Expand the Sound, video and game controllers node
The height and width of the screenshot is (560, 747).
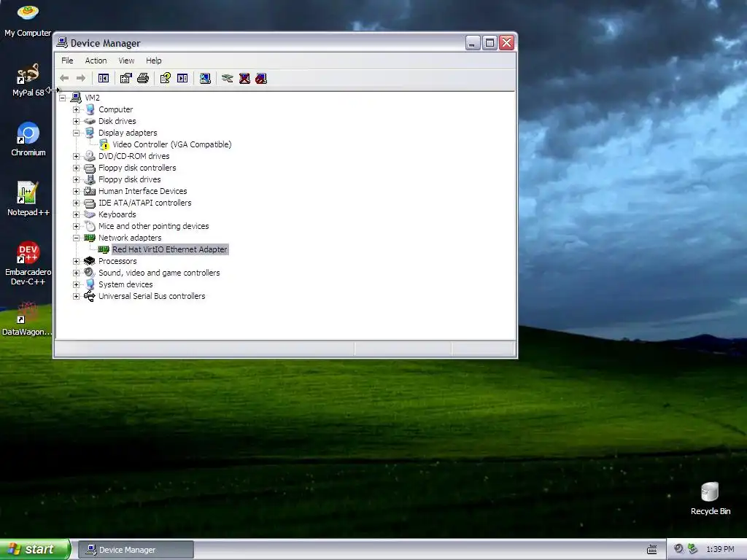pos(76,273)
